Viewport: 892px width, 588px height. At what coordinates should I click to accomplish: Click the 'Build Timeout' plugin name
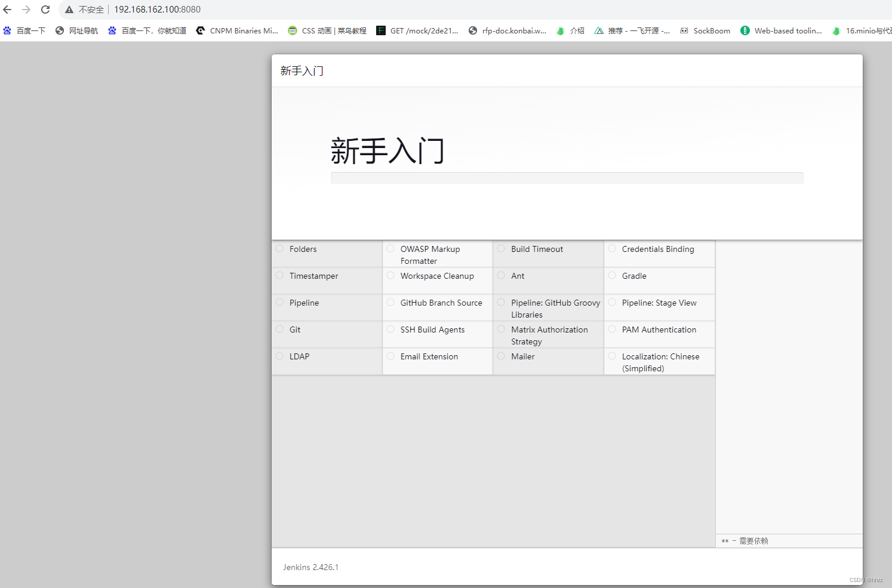(537, 249)
